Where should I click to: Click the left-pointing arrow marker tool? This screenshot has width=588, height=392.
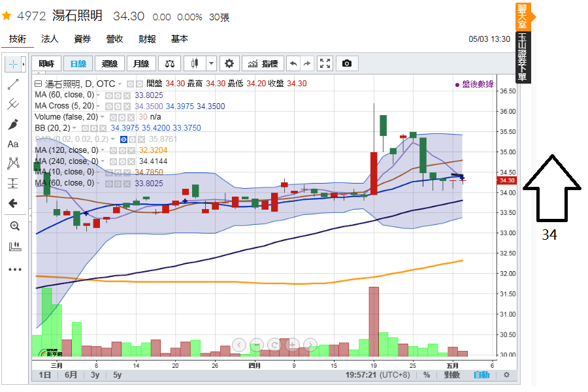(13, 203)
